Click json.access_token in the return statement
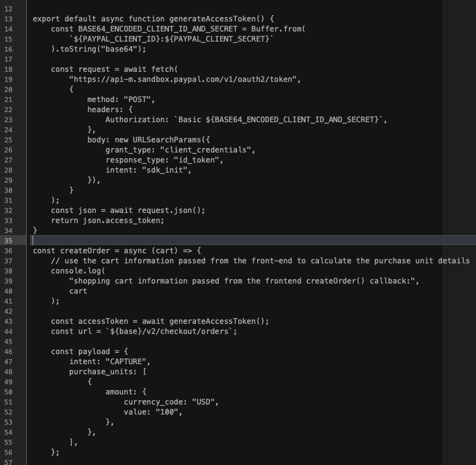Screen dimensions: 476x465 pos(123,221)
